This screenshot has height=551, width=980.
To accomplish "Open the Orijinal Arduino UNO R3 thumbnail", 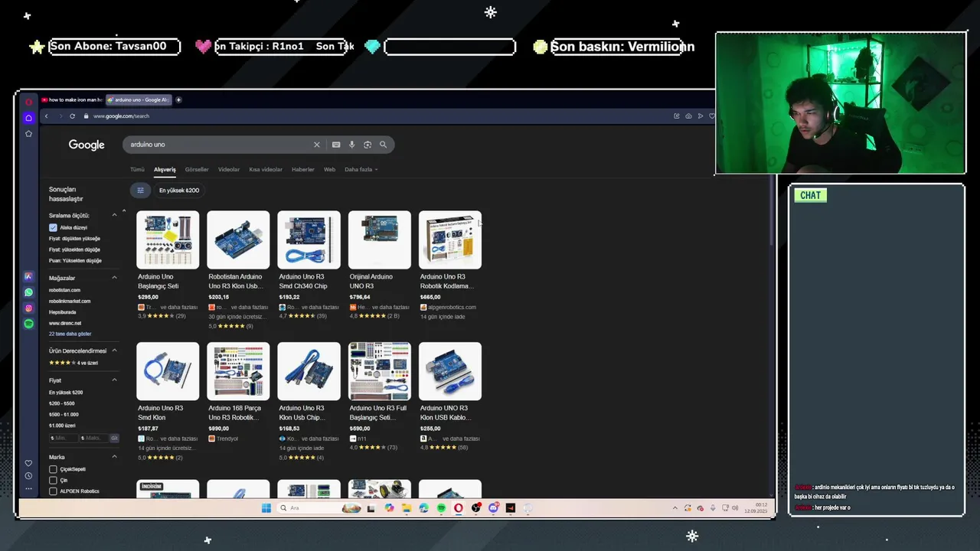I will click(380, 240).
